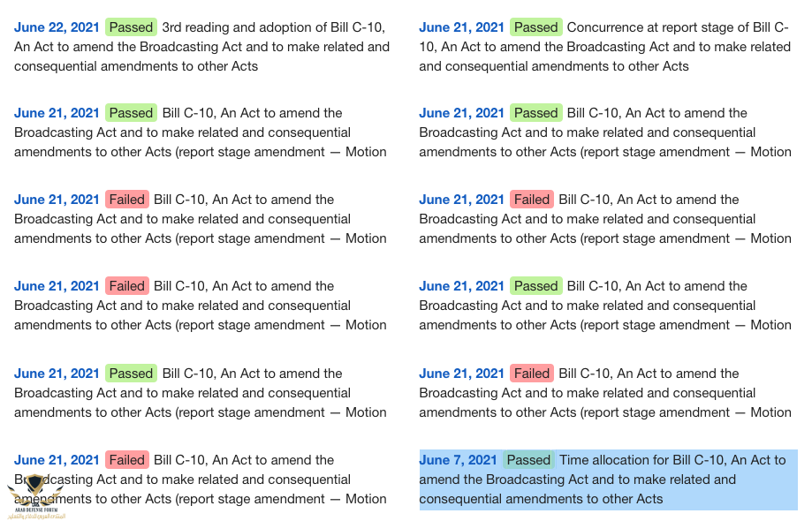812x521 pixels.
Task: Open June 21 Concurrence at report stage date
Action: 461,27
